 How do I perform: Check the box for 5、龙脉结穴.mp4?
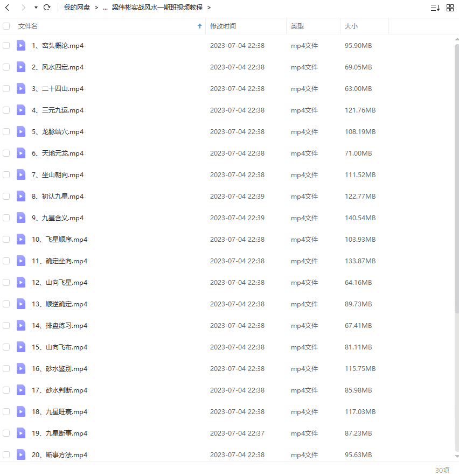pyautogui.click(x=6, y=132)
